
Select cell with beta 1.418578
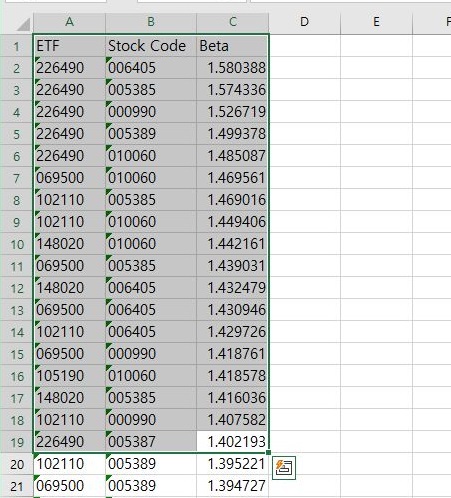click(233, 376)
